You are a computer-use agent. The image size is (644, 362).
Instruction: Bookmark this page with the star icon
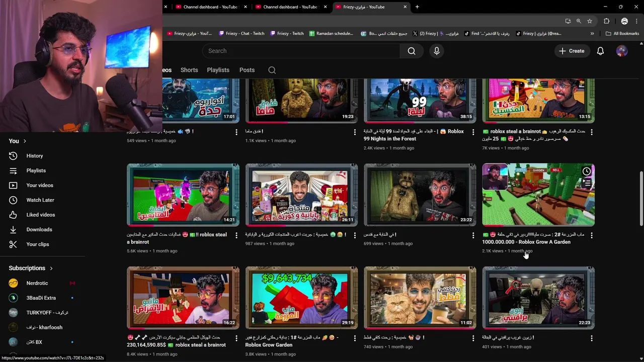590,21
